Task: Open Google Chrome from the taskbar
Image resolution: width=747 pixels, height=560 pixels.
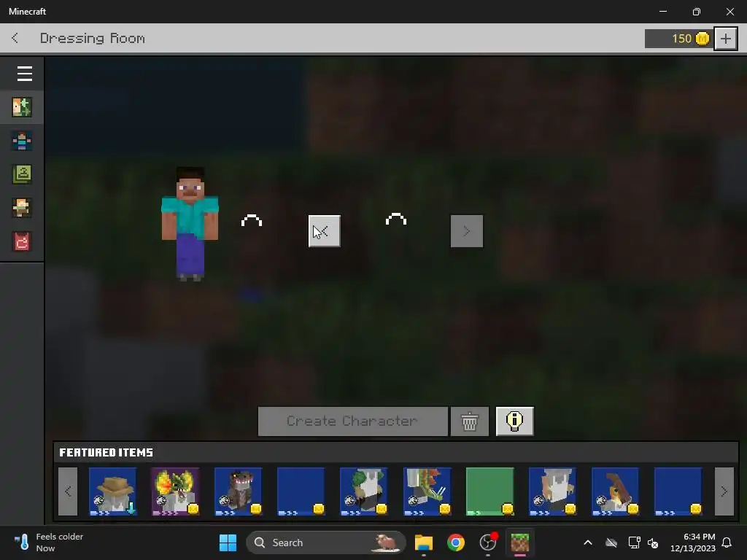Action: click(456, 542)
